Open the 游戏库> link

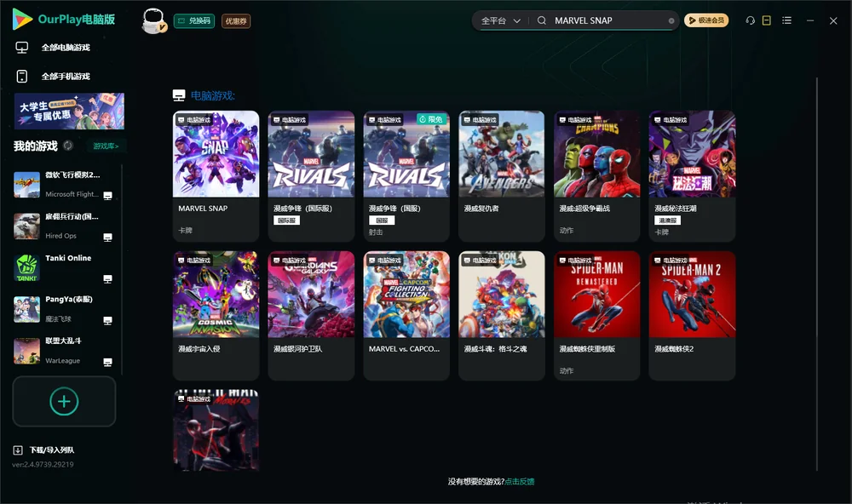pos(106,146)
